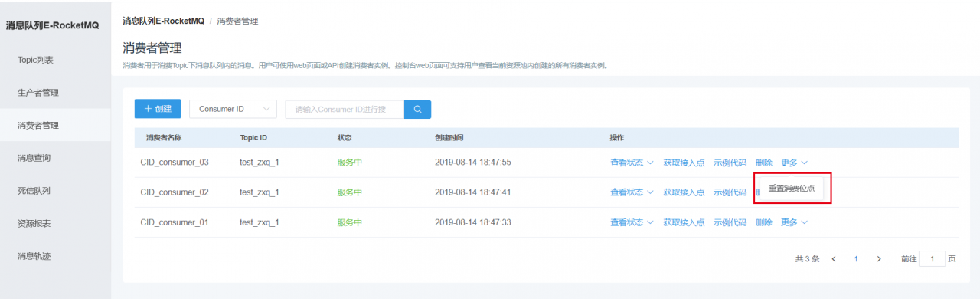This screenshot has height=299, width=980.
Task: Click the blue search magnifier button
Action: [417, 109]
